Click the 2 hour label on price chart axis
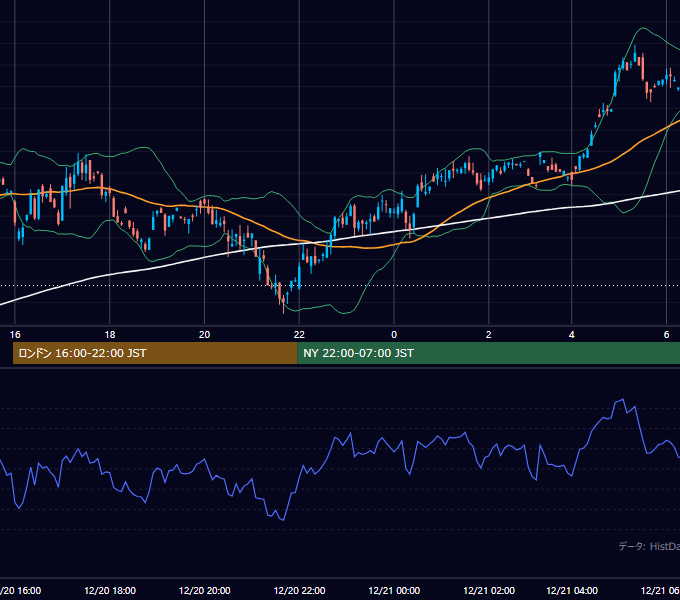The height and width of the screenshot is (600, 680). click(489, 335)
